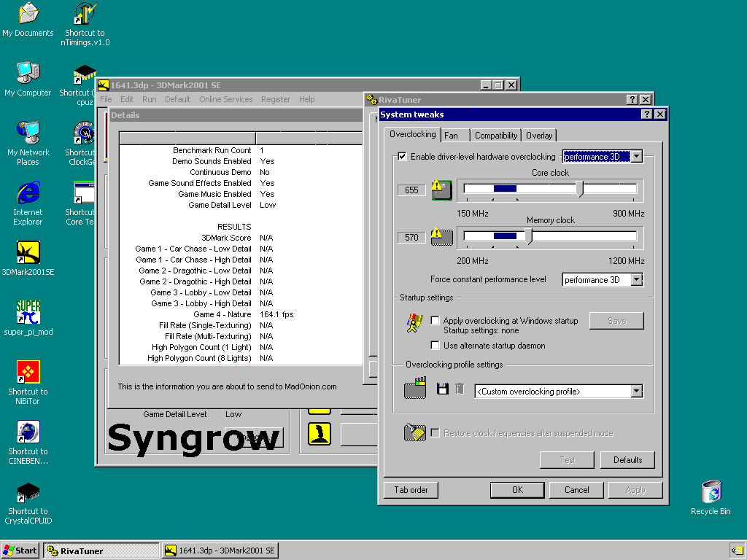Click the yellow 3DMark figure icon
This screenshot has width=747, height=560.
tap(320, 434)
